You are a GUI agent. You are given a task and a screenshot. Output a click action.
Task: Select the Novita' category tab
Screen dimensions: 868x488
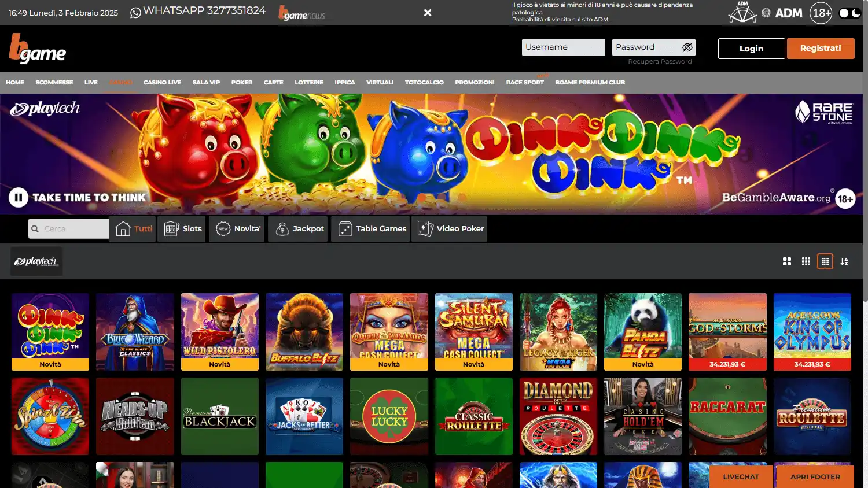(x=237, y=229)
